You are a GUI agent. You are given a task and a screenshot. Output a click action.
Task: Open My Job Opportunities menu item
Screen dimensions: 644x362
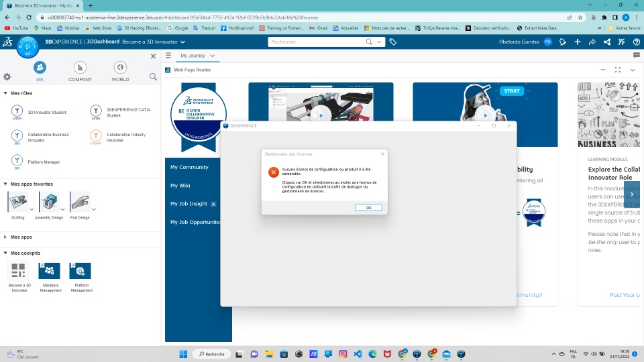click(x=195, y=222)
